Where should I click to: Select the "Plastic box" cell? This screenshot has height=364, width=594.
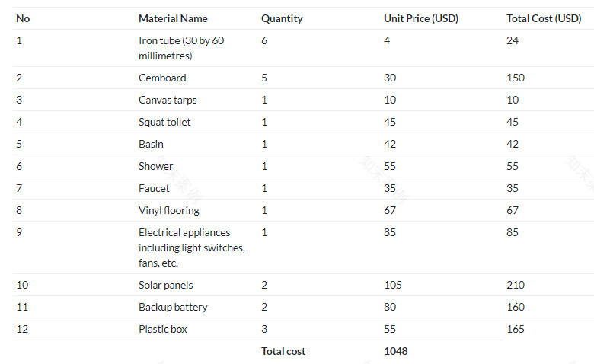point(163,329)
